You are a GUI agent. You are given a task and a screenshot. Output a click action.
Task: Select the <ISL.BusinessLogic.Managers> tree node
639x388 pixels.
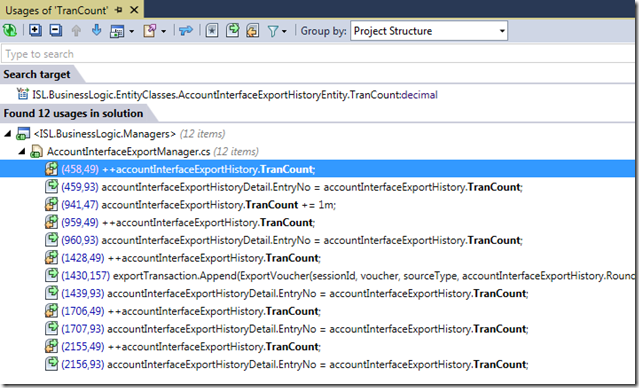105,134
